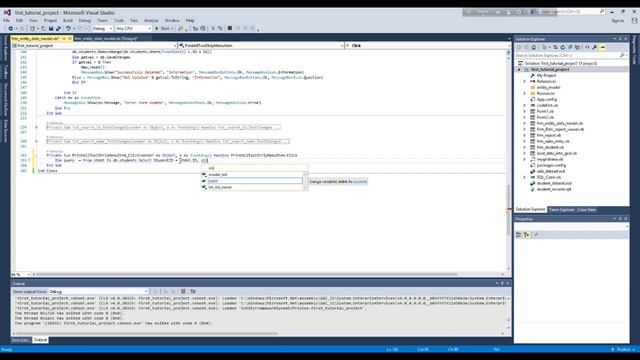Click the Sign in link
This screenshot has width=640, height=360.
[x=618, y=20]
